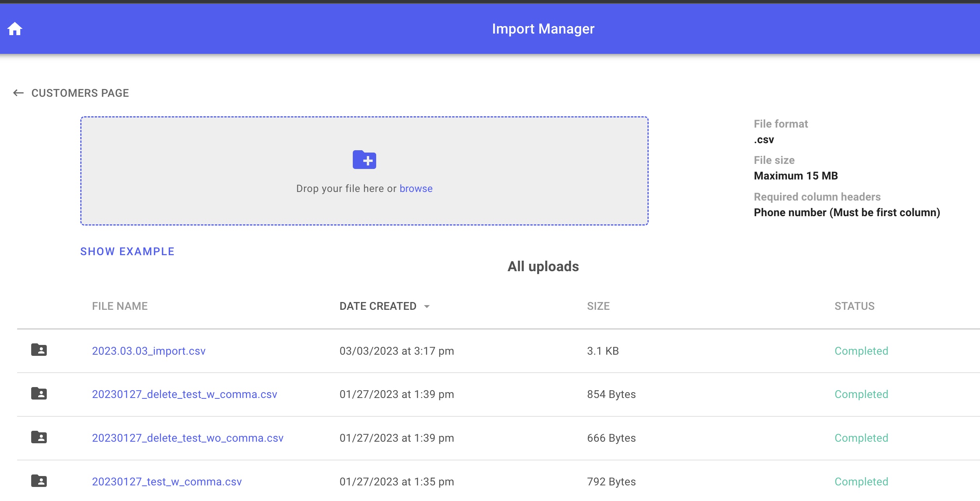Open 20230127_test_w_comma.csv file link

(166, 481)
